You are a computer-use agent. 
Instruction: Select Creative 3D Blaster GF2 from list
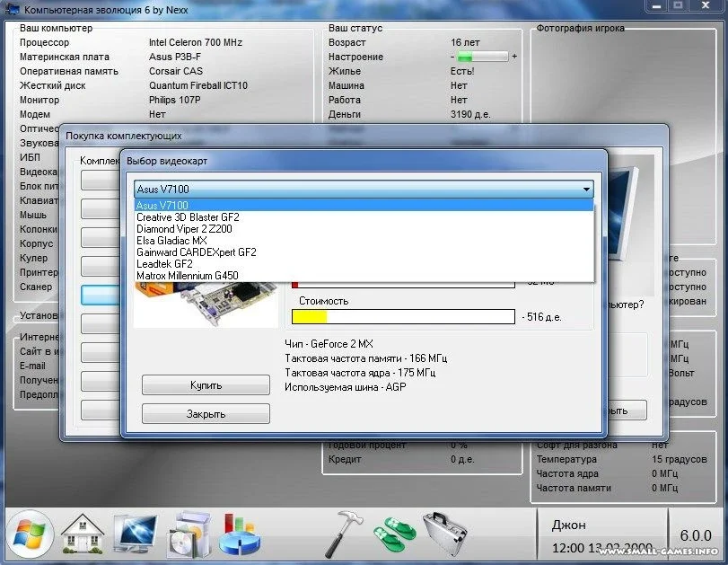point(188,217)
